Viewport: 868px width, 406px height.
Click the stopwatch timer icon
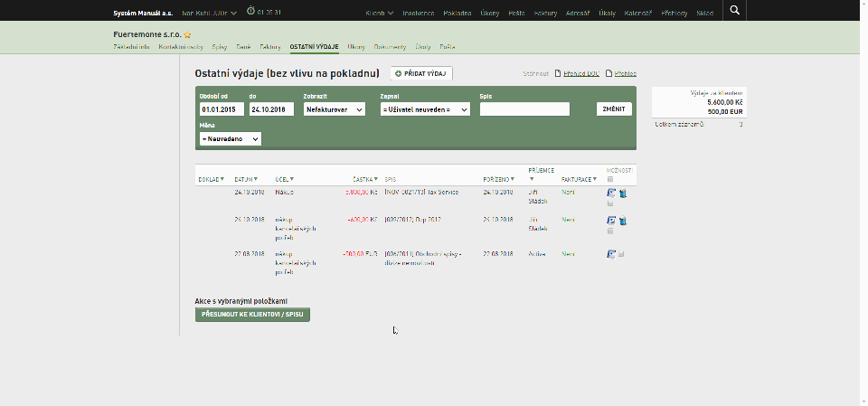pos(250,11)
